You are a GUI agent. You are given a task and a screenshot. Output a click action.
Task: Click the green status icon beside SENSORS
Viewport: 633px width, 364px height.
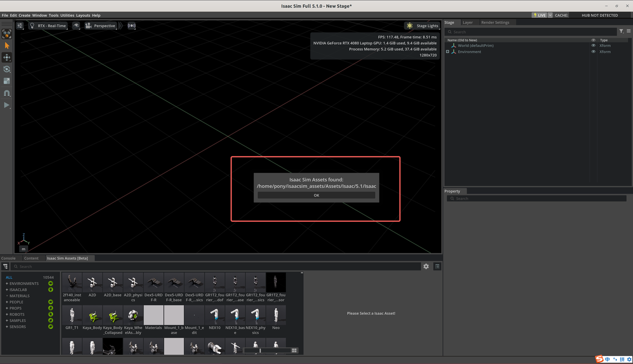point(50,326)
